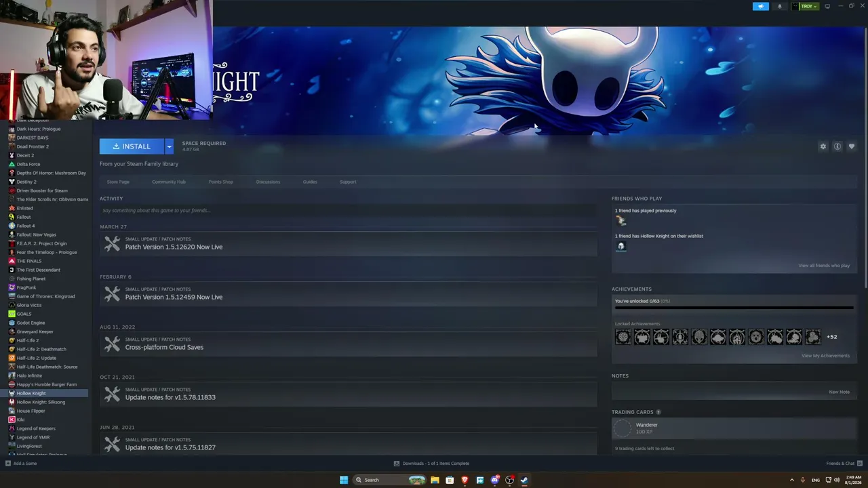
Task: Switch Steam to Big Picture mode
Action: [827, 6]
